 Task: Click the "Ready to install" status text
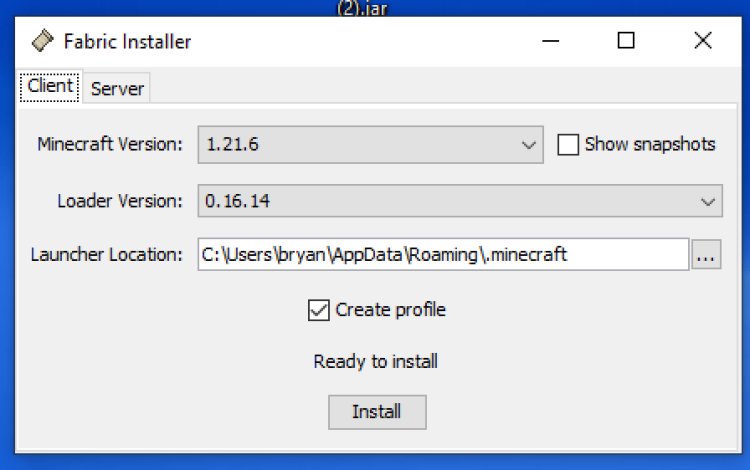[x=375, y=361]
